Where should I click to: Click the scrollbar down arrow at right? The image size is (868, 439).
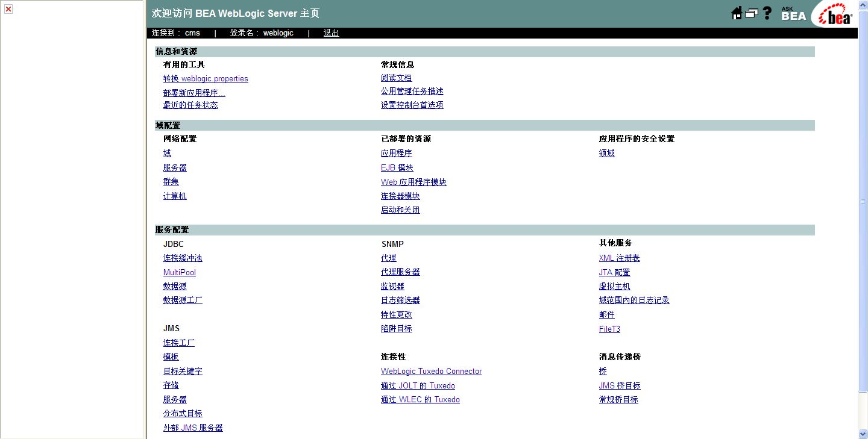pos(863,434)
